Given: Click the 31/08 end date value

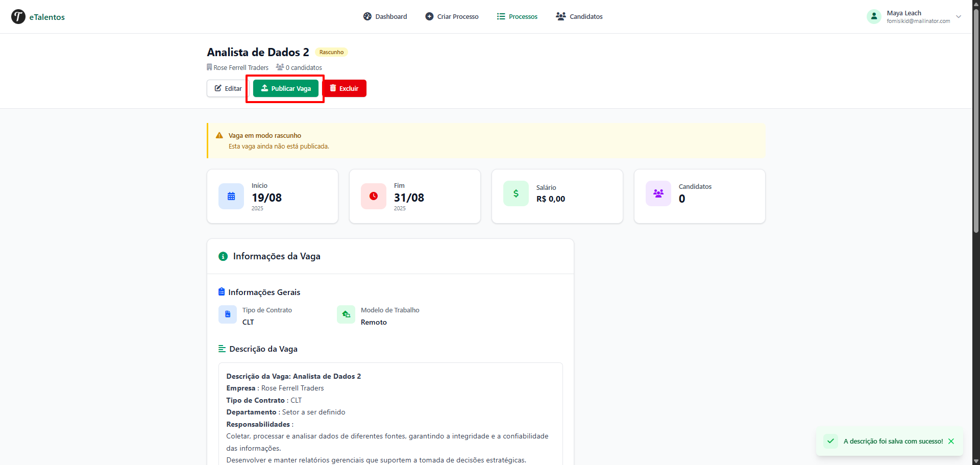Looking at the screenshot, I should point(409,198).
